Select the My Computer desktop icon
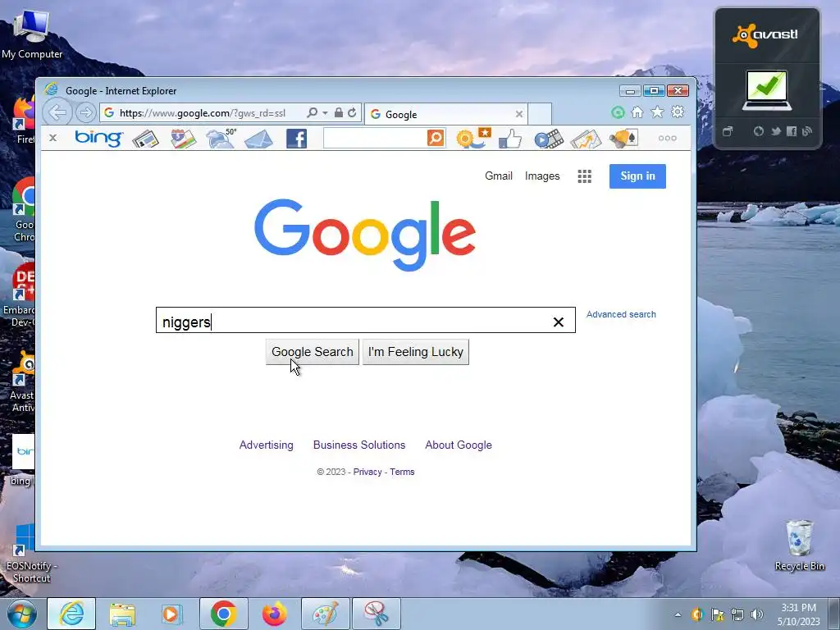 click(x=32, y=35)
